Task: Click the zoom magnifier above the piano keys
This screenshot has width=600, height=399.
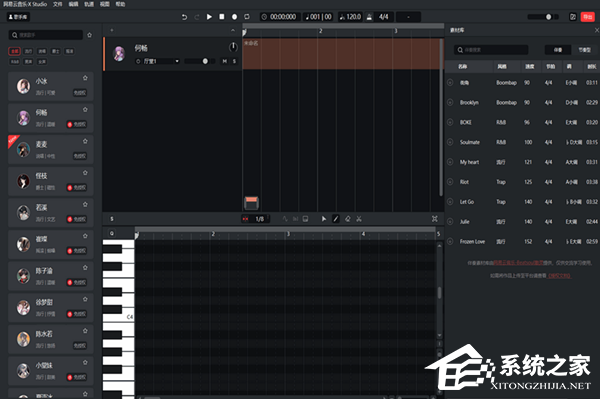Action: [112, 233]
